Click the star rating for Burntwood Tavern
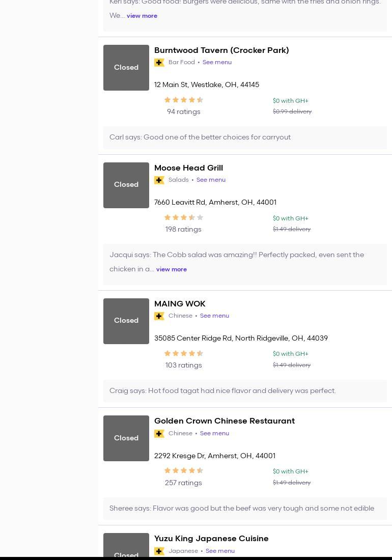This screenshot has width=392, height=560. [183, 100]
